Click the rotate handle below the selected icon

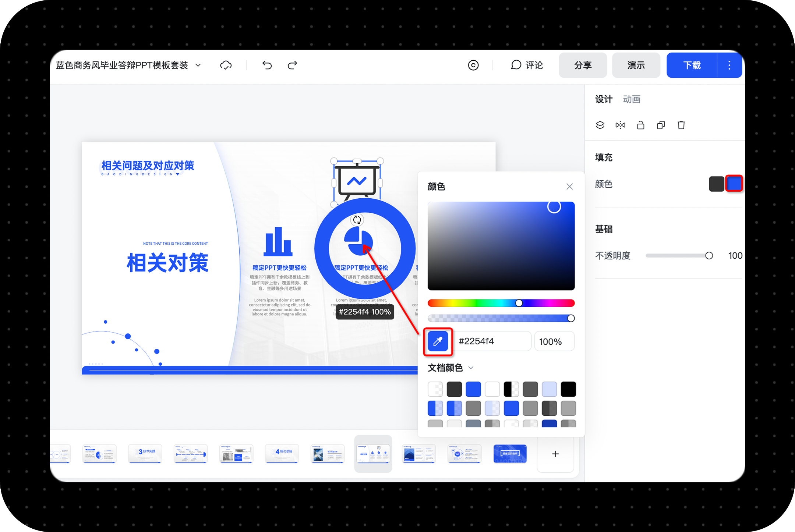click(357, 220)
